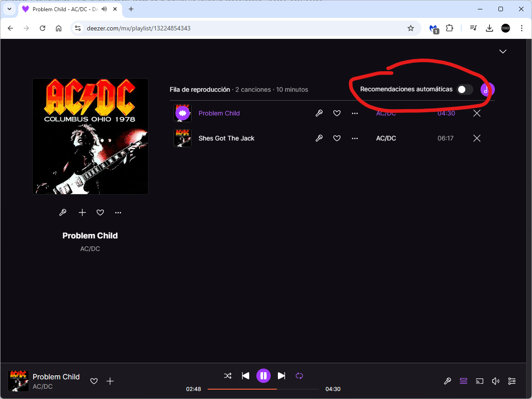The height and width of the screenshot is (399, 532).
Task: Reload the Deezer page
Action: coord(43,28)
